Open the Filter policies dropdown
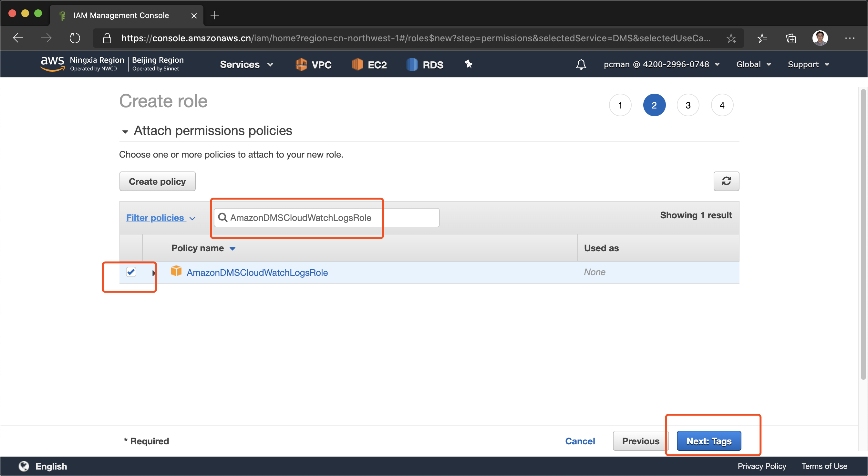The height and width of the screenshot is (476, 868). click(x=160, y=218)
